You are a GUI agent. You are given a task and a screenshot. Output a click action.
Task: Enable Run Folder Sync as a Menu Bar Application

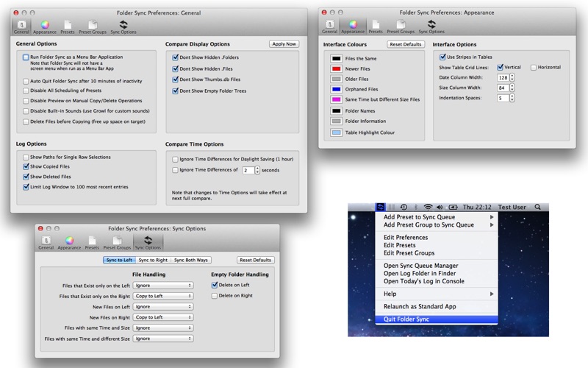26,57
